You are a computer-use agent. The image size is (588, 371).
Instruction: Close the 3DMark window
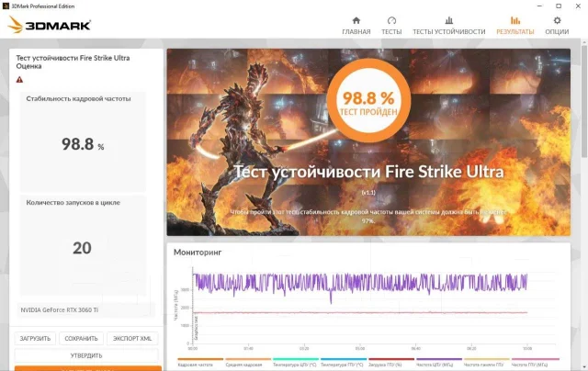pyautogui.click(x=578, y=6)
